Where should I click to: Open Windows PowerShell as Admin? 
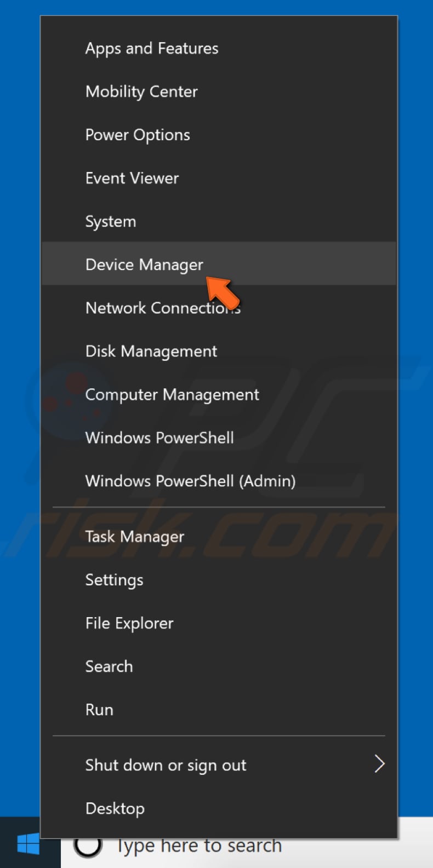[x=190, y=481]
